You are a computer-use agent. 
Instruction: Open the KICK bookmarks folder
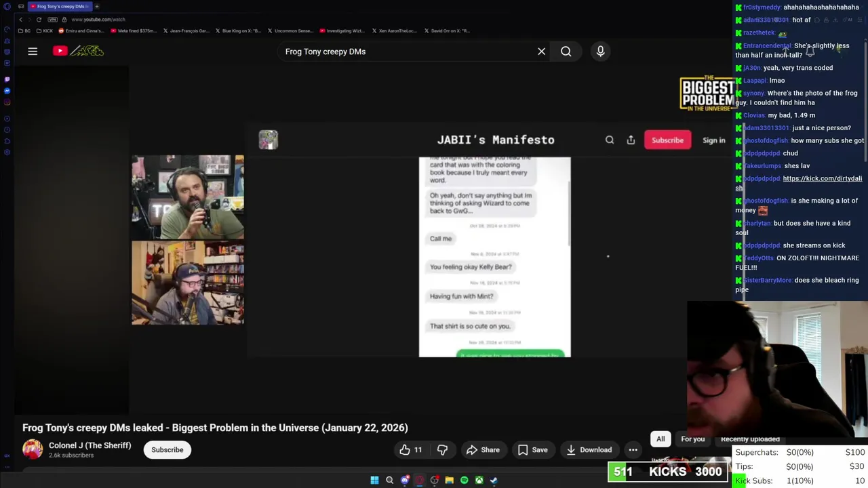coord(45,30)
